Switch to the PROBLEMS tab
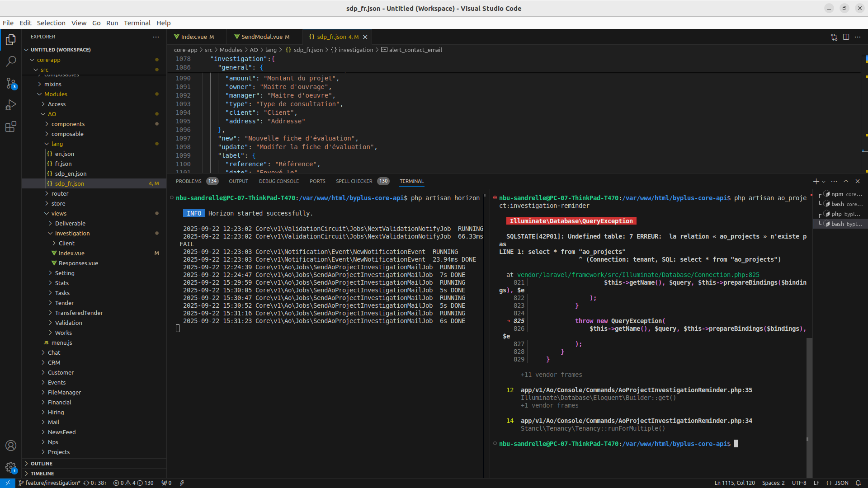Image resolution: width=868 pixels, height=488 pixels. click(189, 181)
